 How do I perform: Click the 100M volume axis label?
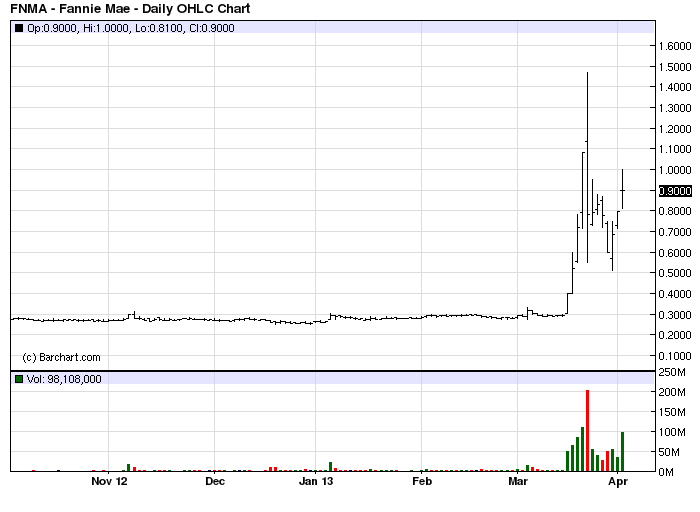(672, 432)
